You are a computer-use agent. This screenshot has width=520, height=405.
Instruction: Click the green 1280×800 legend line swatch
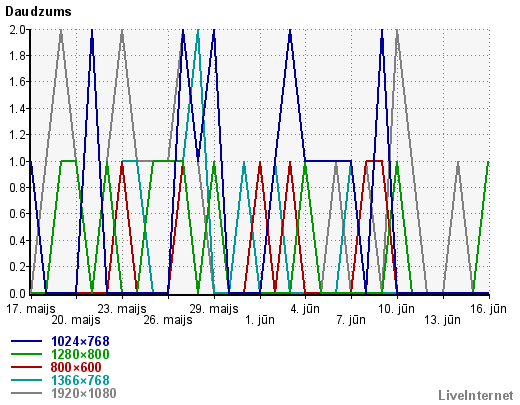click(26, 354)
